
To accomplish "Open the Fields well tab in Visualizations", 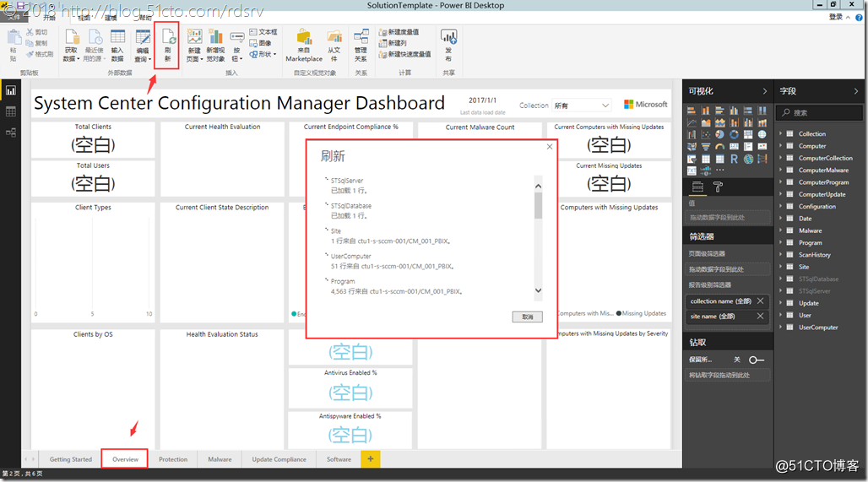I will 698,187.
